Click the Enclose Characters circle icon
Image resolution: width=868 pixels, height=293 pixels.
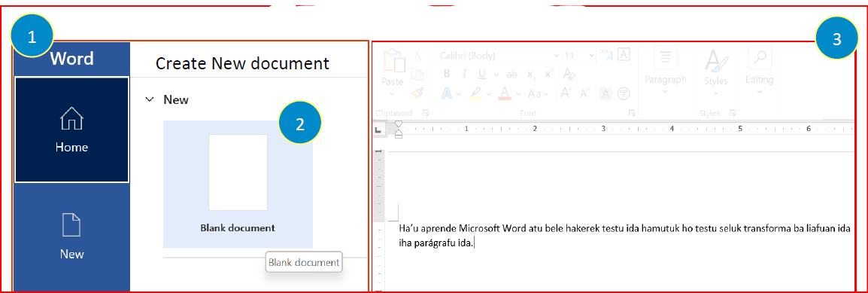pyautogui.click(x=624, y=93)
